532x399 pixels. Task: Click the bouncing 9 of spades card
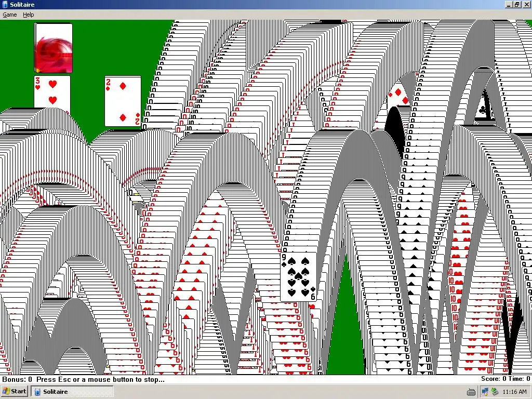299,276
